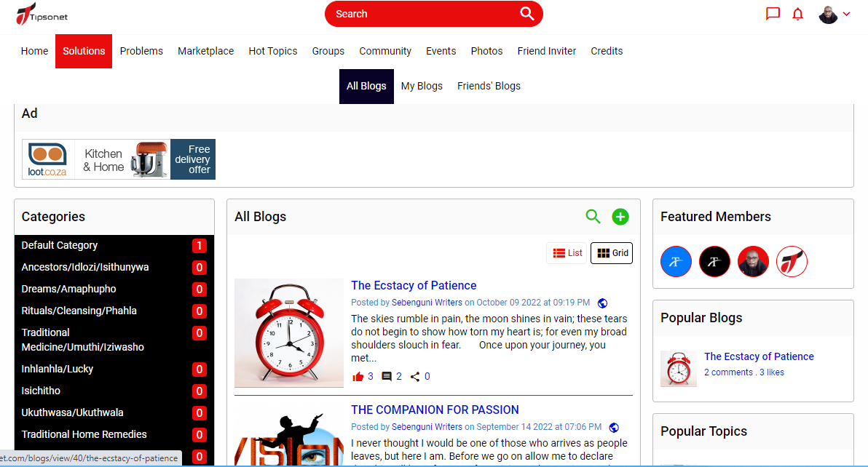This screenshot has height=467, width=868.
Task: Click the comment icon on first blog post
Action: coord(387,377)
